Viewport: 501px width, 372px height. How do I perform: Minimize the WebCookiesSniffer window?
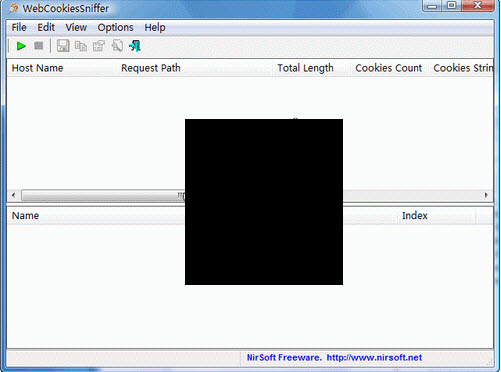(432, 6)
